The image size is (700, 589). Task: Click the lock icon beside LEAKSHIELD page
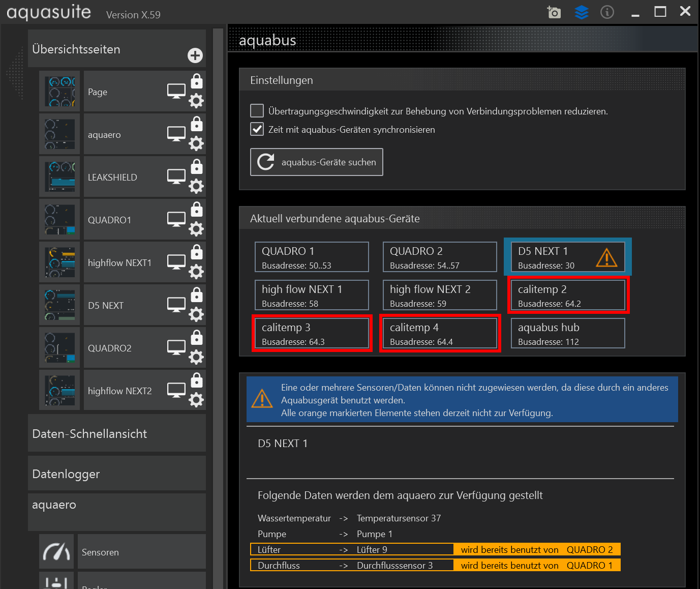click(196, 167)
